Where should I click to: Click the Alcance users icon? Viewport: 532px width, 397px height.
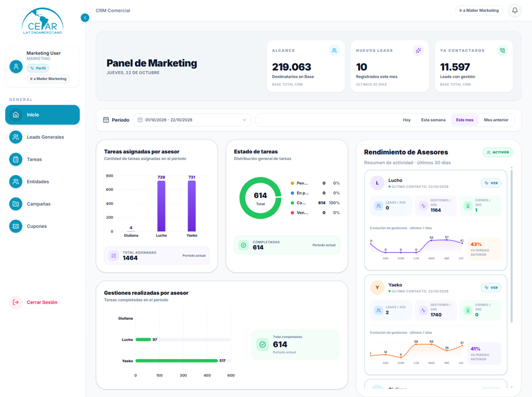[x=334, y=51]
